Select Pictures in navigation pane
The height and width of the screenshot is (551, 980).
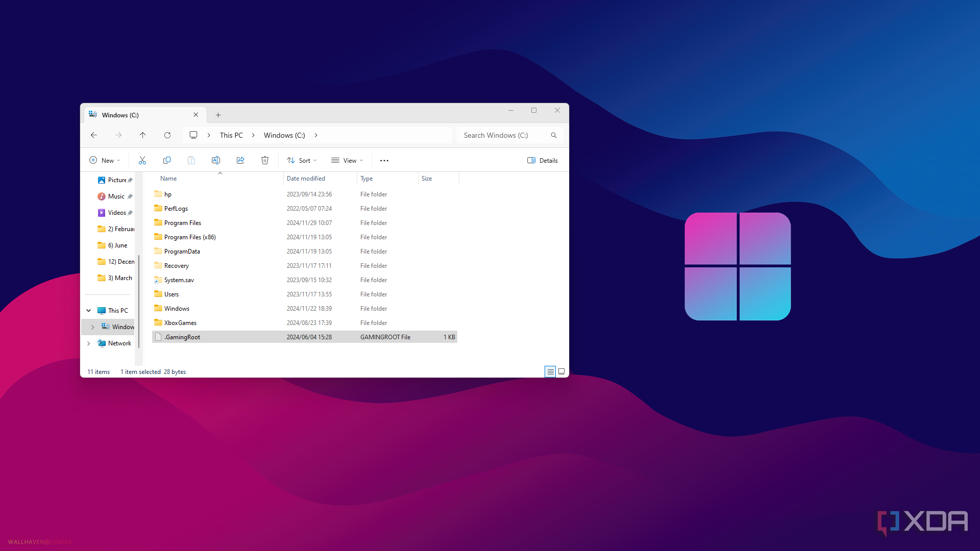pyautogui.click(x=114, y=180)
